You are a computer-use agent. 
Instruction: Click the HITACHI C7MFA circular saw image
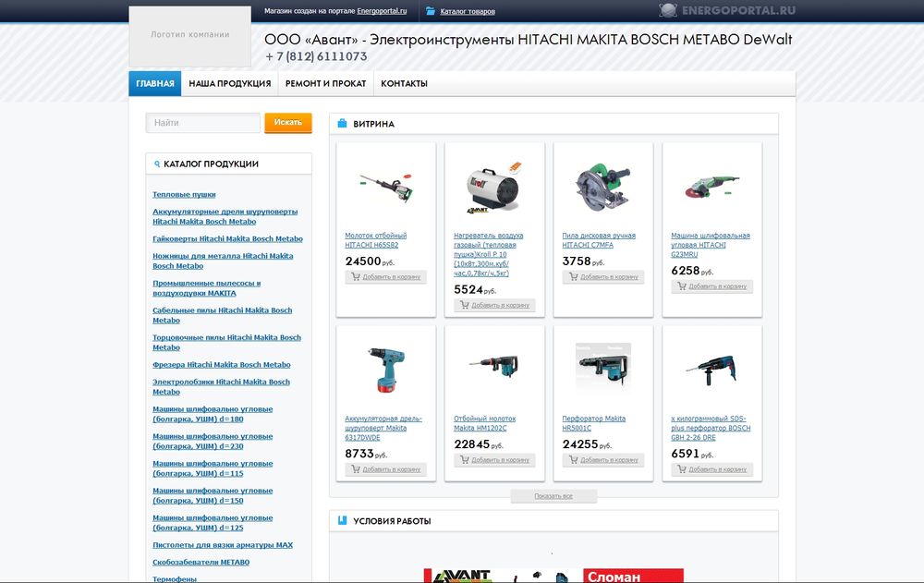point(602,187)
